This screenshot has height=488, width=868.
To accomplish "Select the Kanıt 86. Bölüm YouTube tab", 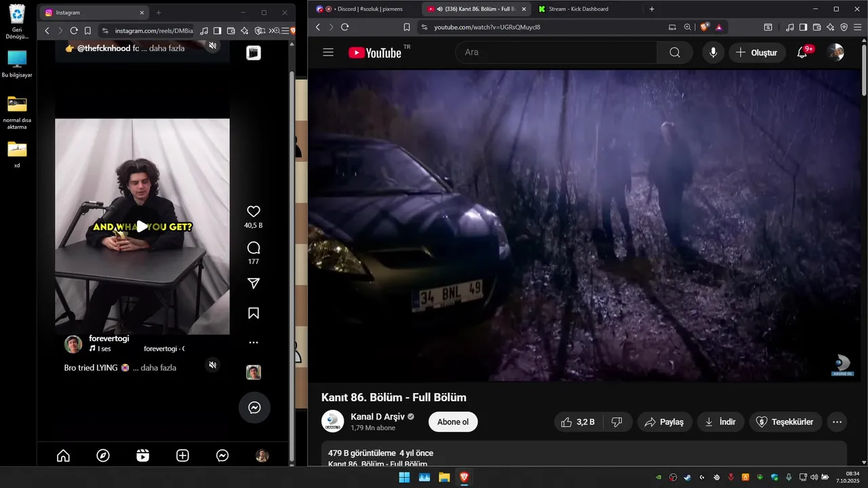I will [x=477, y=9].
